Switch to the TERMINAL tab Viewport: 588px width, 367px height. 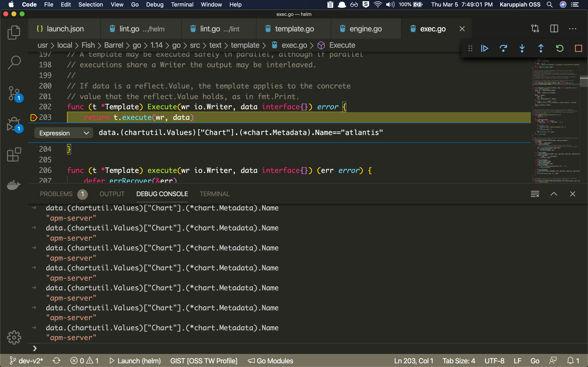[215, 194]
